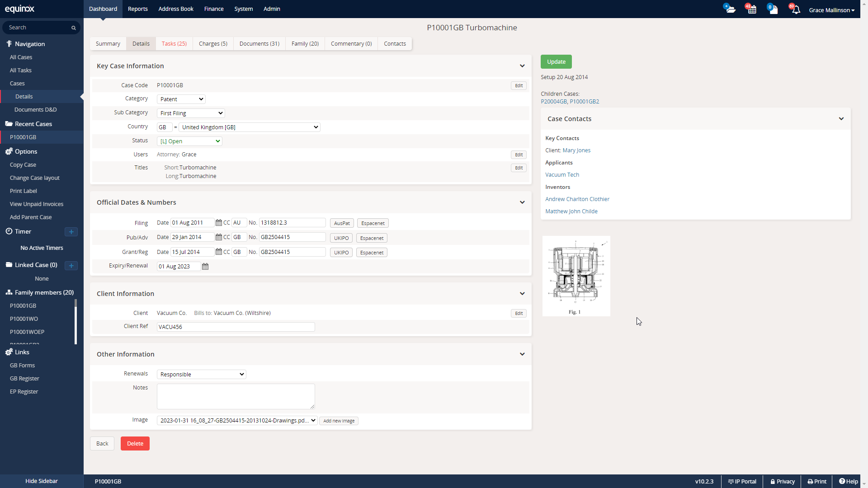Open the Reports menu
Viewport: 868px width, 488px height.
pos(137,9)
